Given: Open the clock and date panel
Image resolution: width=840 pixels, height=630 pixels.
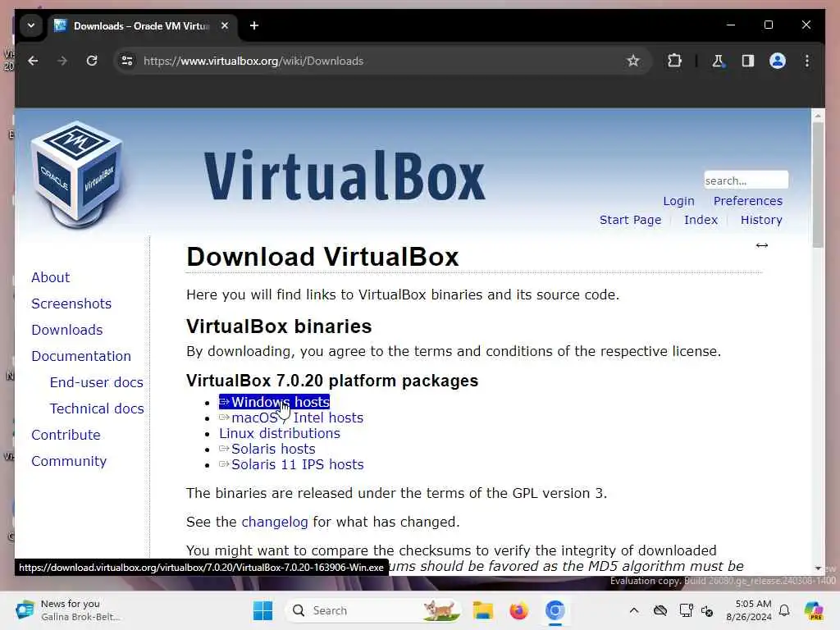Looking at the screenshot, I should click(749, 610).
